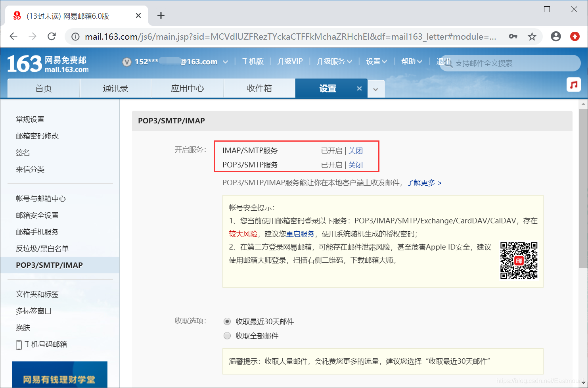The height and width of the screenshot is (388, 588).
Task: Open 多标签窗口 in sidebar
Action: (34, 311)
